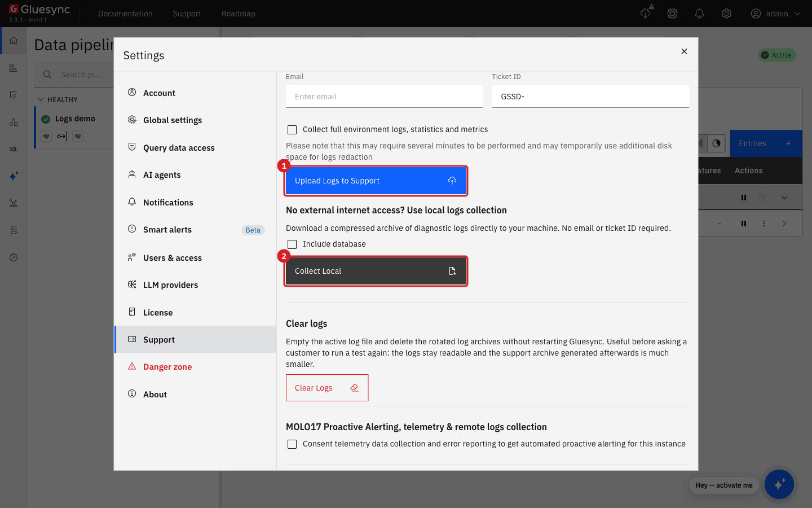The height and width of the screenshot is (508, 812).
Task: Click the Ticket ID field
Action: [590, 97]
